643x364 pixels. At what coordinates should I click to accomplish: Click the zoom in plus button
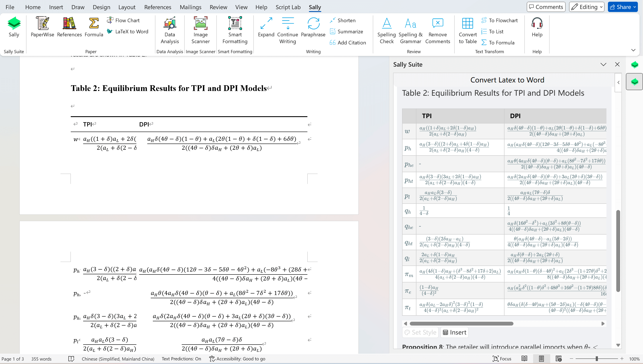pyautogui.click(x=622, y=359)
